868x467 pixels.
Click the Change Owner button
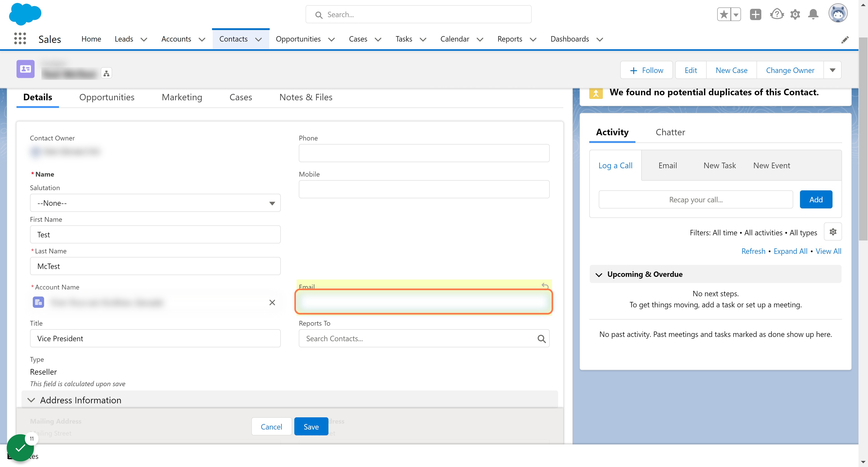[x=790, y=70]
